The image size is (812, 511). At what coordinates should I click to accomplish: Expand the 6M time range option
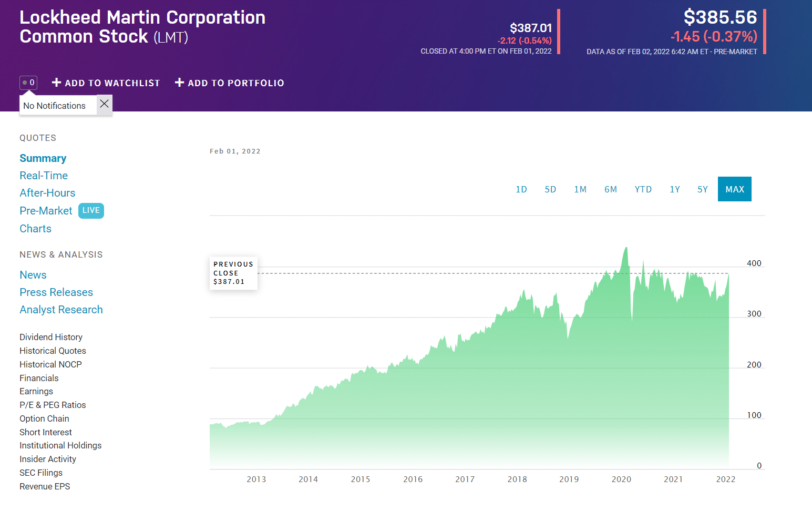(610, 189)
